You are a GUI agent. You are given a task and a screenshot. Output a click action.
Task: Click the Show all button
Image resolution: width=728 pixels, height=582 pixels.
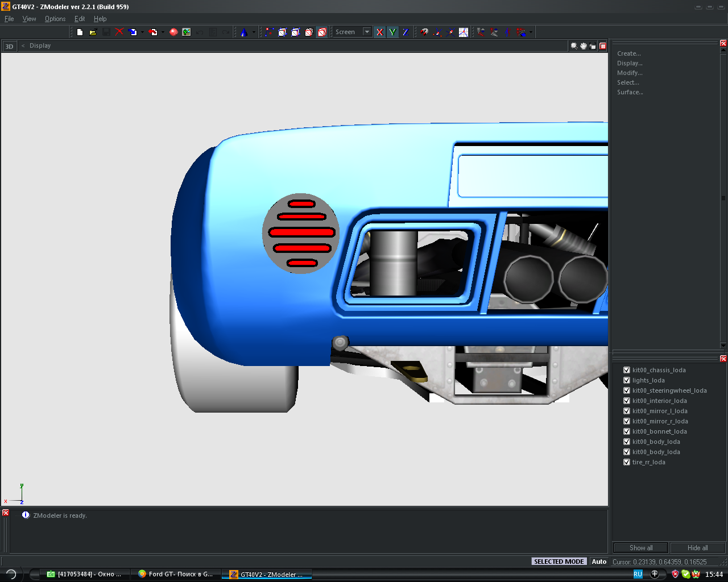(640, 548)
